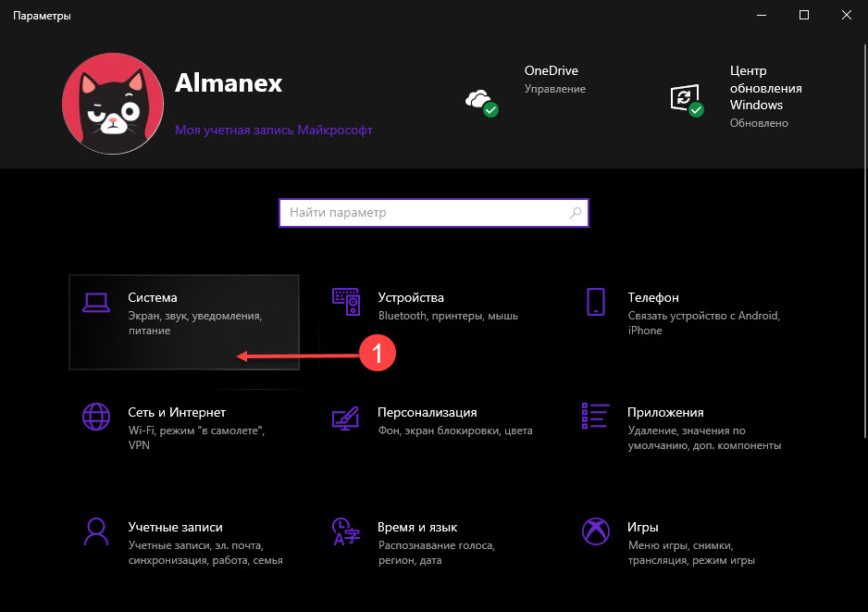The image size is (868, 612).
Task: Click Управление under OneDrive
Action: (554, 89)
